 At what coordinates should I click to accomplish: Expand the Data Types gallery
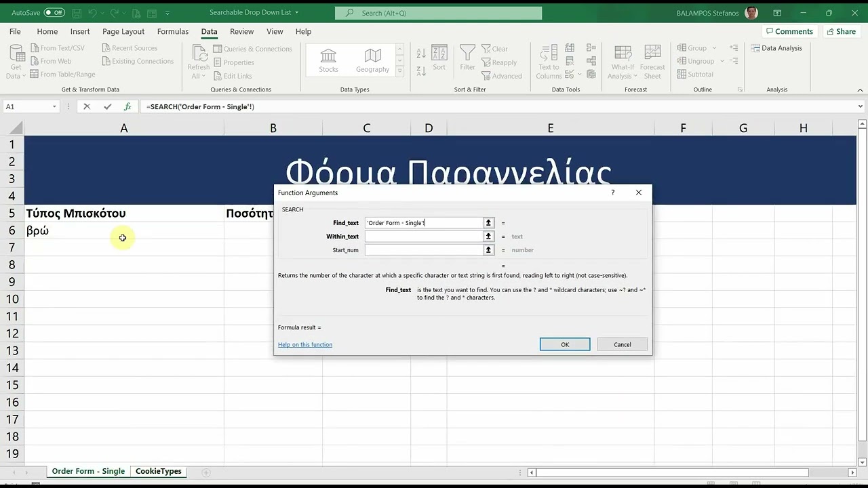(399, 71)
